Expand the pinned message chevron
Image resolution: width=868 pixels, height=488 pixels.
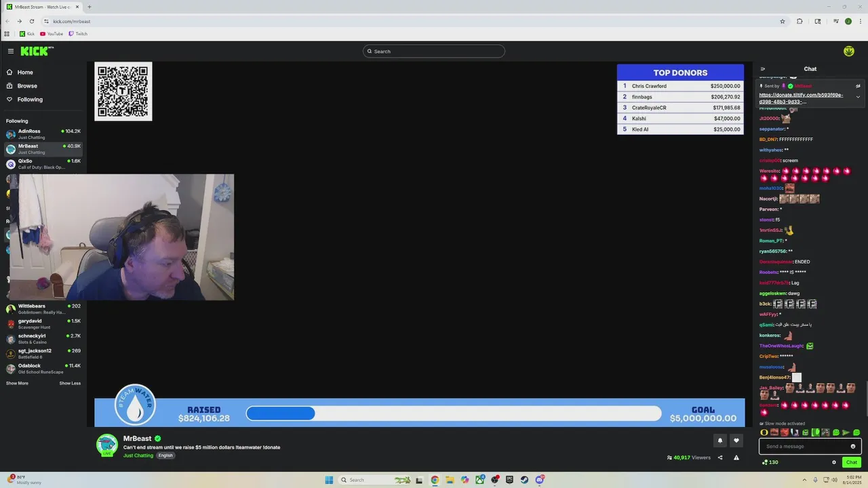(x=858, y=97)
